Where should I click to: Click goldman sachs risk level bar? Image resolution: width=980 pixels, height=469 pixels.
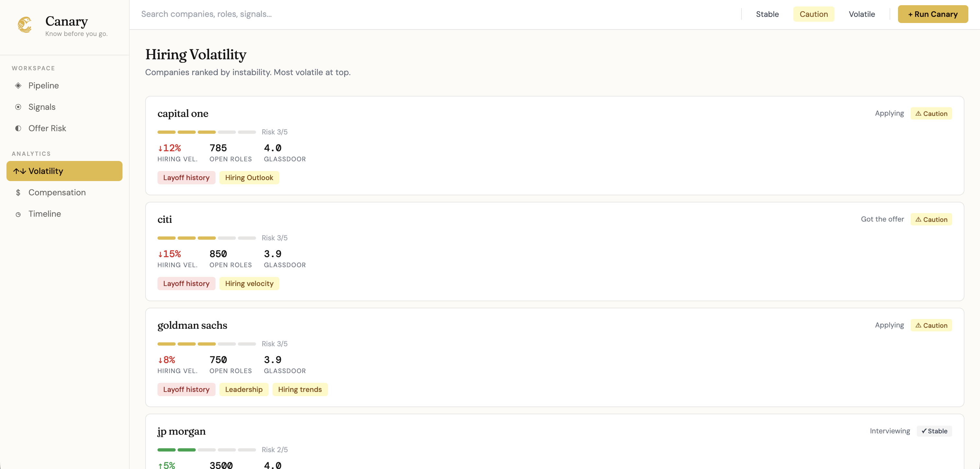click(x=206, y=344)
